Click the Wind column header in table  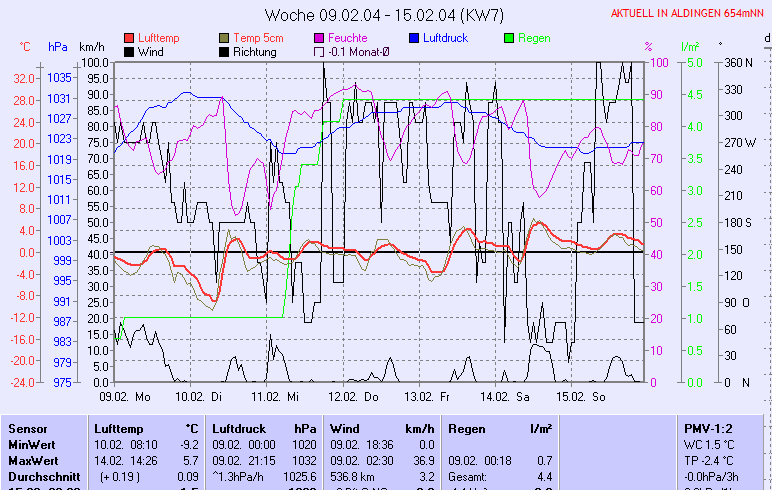click(x=344, y=427)
